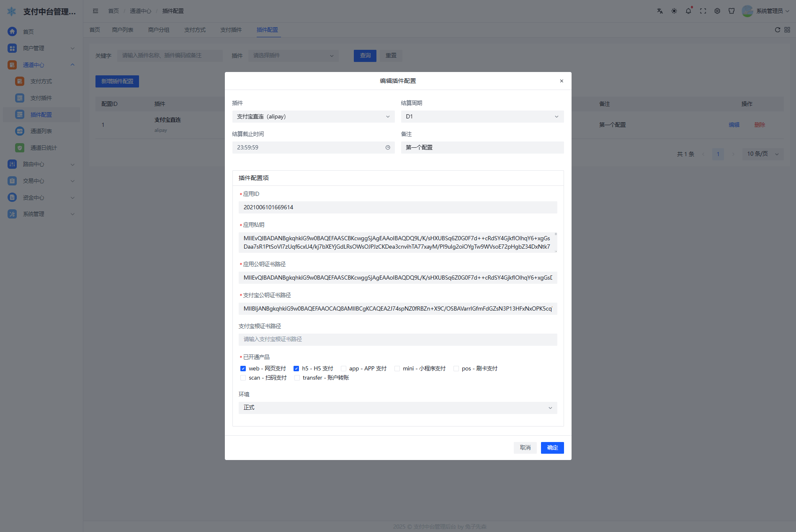Enable the app - APP 支付 checkbox
Screen dimensions: 796x532
(343, 369)
